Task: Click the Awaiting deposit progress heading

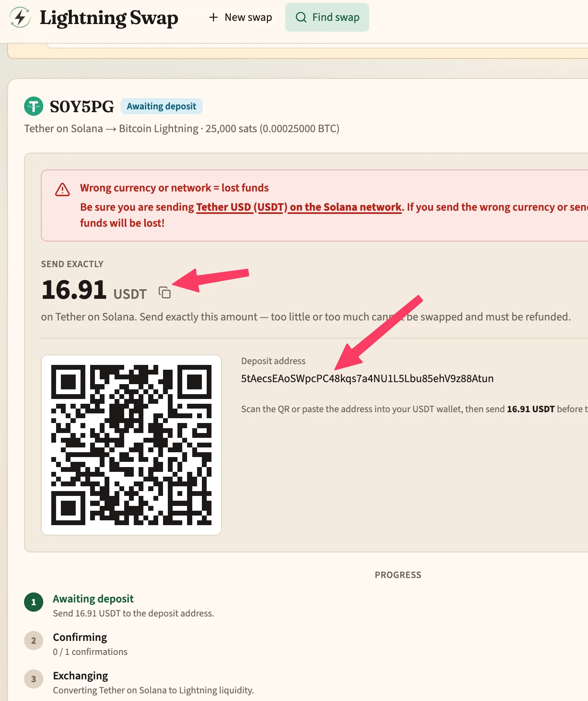Action: (93, 599)
